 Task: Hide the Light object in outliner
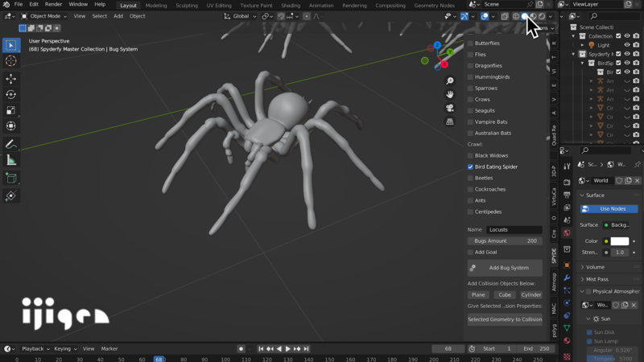(627, 45)
